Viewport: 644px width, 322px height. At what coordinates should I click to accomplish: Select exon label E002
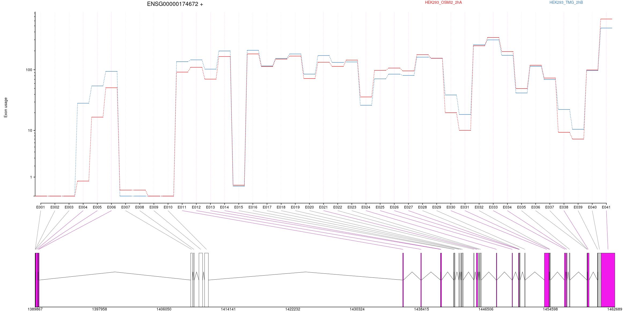pyautogui.click(x=55, y=207)
